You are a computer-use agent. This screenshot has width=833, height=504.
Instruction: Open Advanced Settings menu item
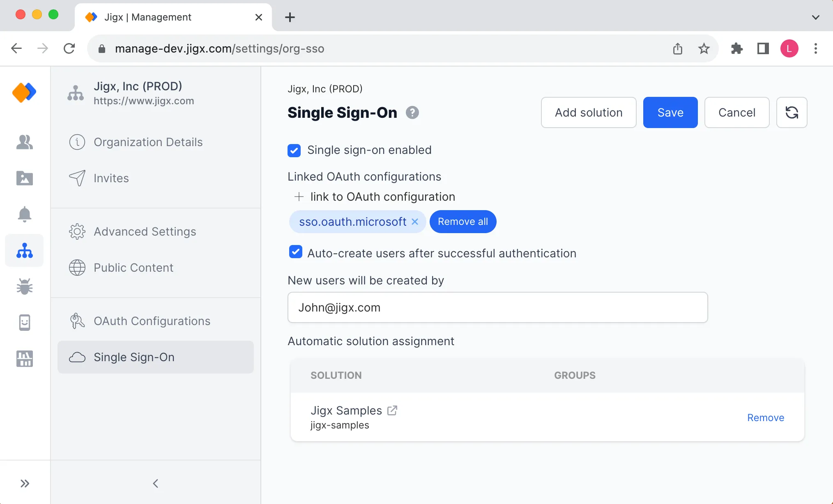pos(156,231)
